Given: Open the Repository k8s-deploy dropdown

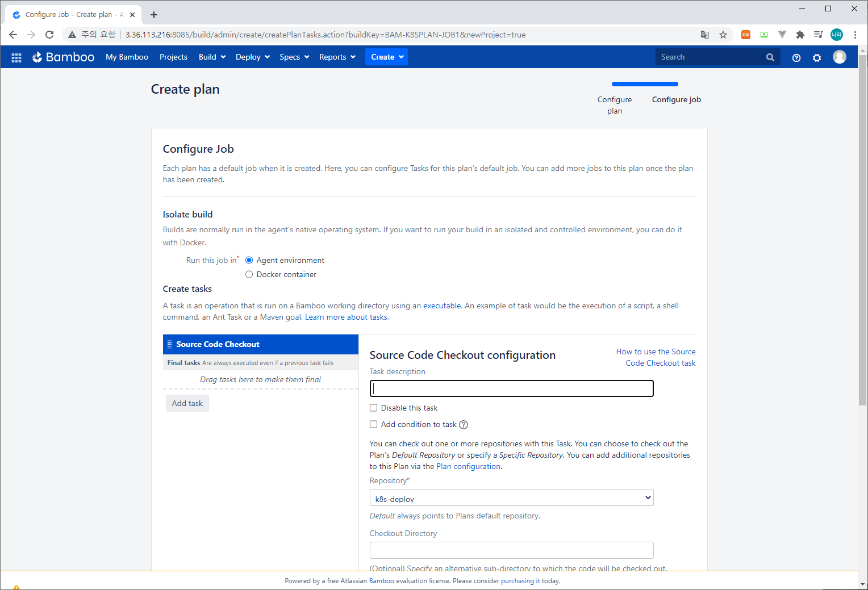Looking at the screenshot, I should (x=511, y=498).
